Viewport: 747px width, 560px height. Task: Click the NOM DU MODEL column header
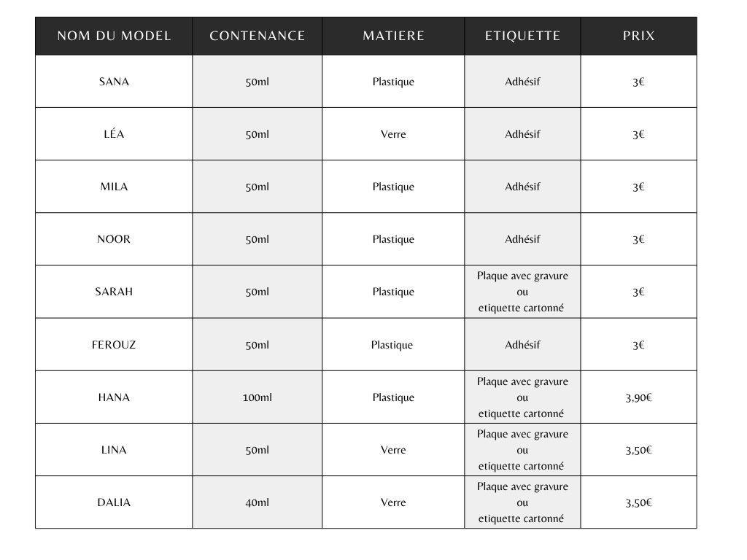click(114, 36)
